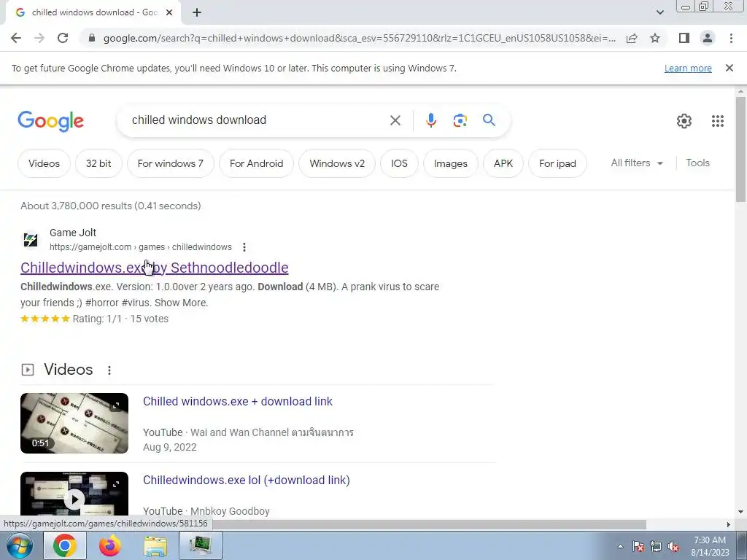Click the padlock site info icon
This screenshot has height=560, width=747.
pyautogui.click(x=92, y=38)
